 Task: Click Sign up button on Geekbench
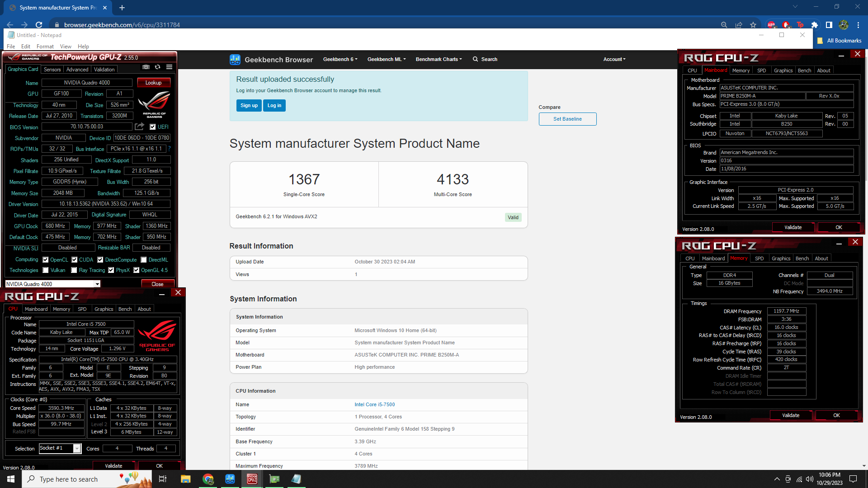(x=249, y=105)
